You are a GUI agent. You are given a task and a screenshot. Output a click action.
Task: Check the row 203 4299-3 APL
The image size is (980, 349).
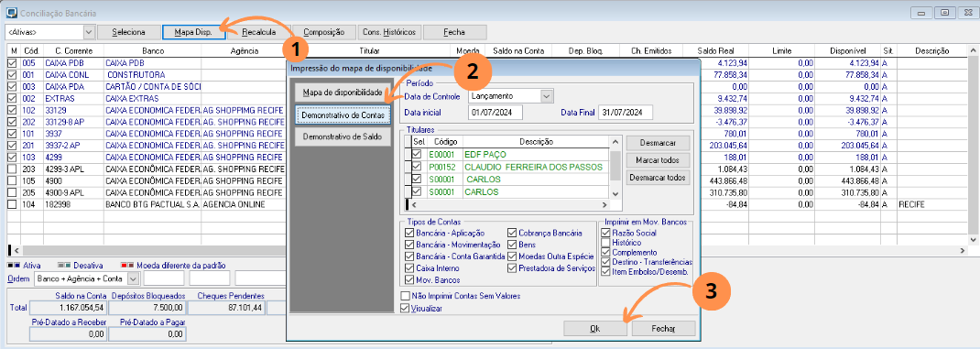click(x=12, y=169)
